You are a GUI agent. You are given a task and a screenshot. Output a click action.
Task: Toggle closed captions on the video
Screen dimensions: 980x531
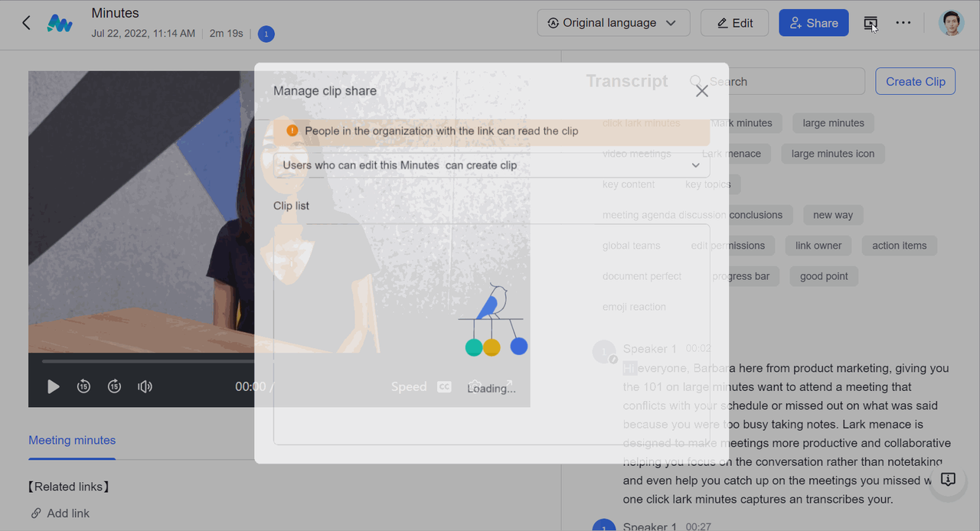(444, 386)
